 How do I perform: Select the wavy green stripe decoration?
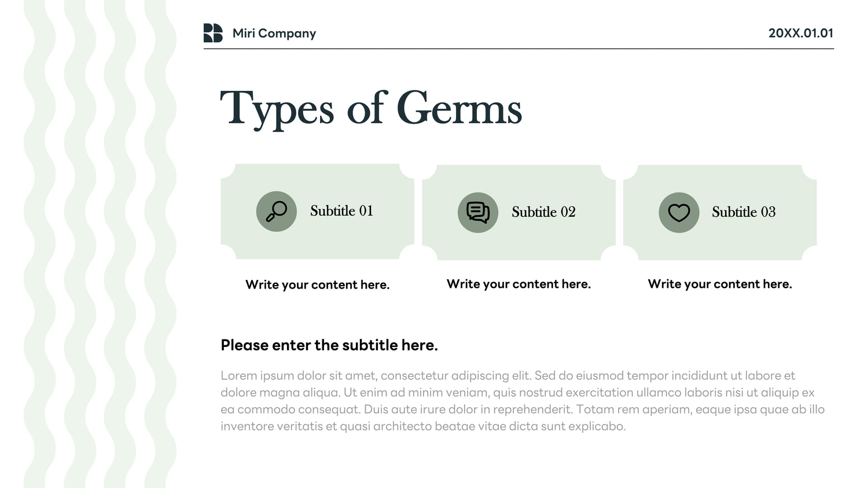[x=100, y=244]
